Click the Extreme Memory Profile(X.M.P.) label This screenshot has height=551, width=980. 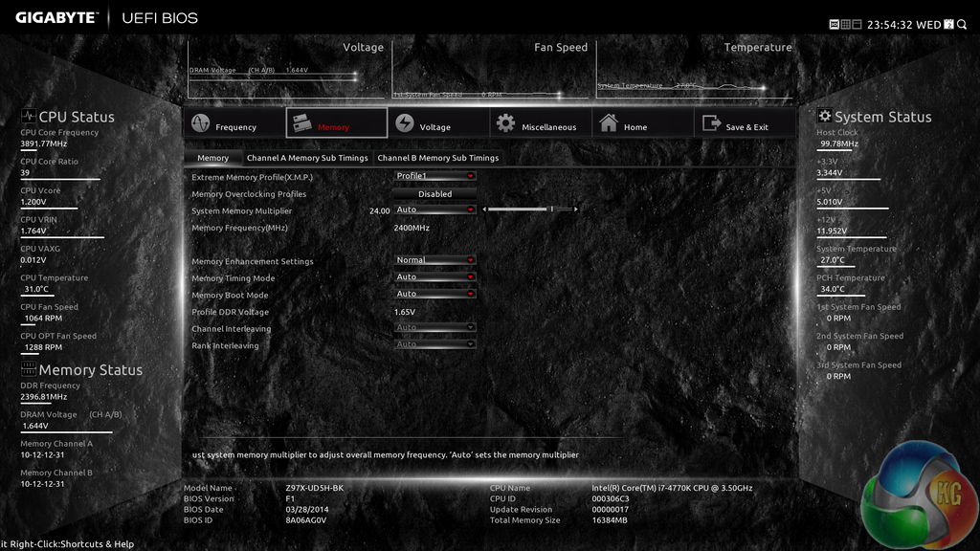tap(252, 177)
